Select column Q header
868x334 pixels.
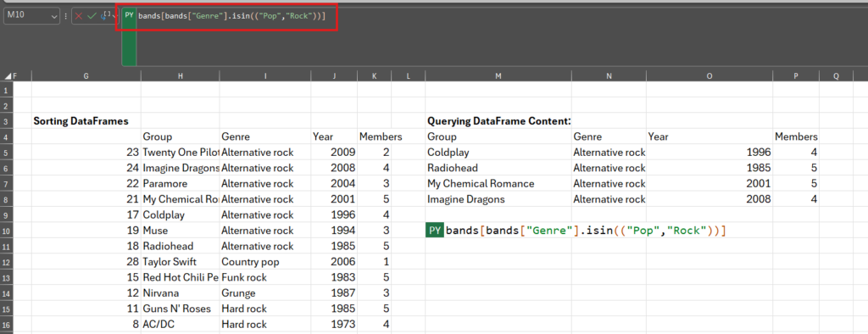(x=836, y=76)
